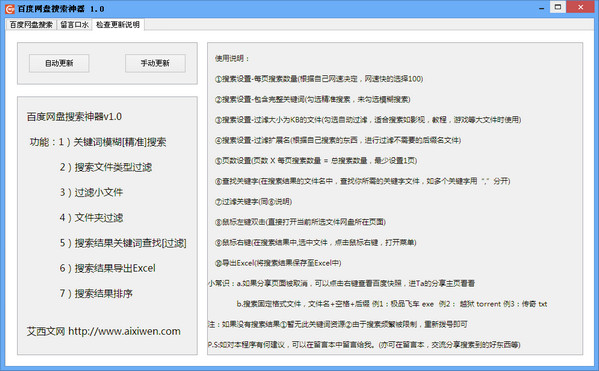Image resolution: width=599 pixels, height=371 pixels.
Task: Click the 自动更新 button
Action: 59,63
